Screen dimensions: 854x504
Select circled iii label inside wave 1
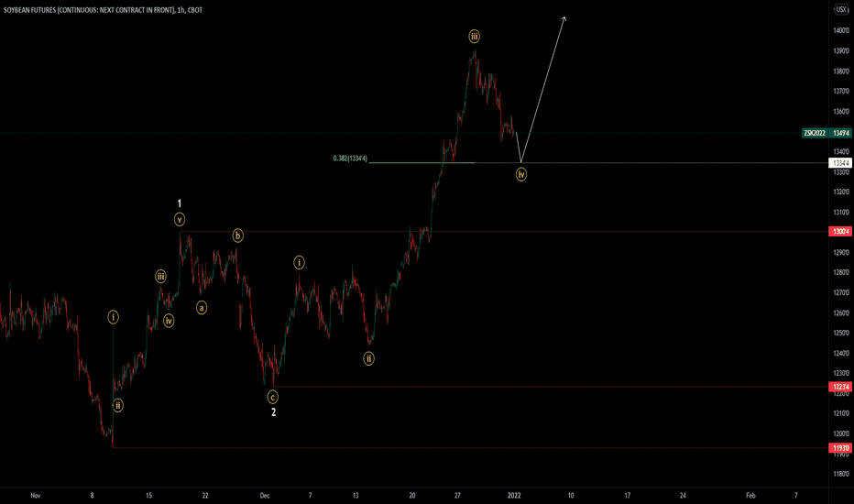coord(160,276)
